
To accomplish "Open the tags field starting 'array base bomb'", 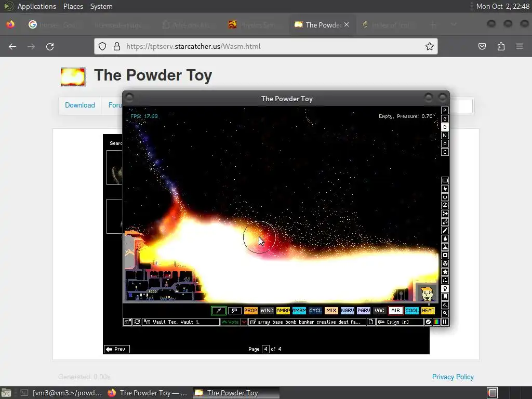I will [308, 322].
